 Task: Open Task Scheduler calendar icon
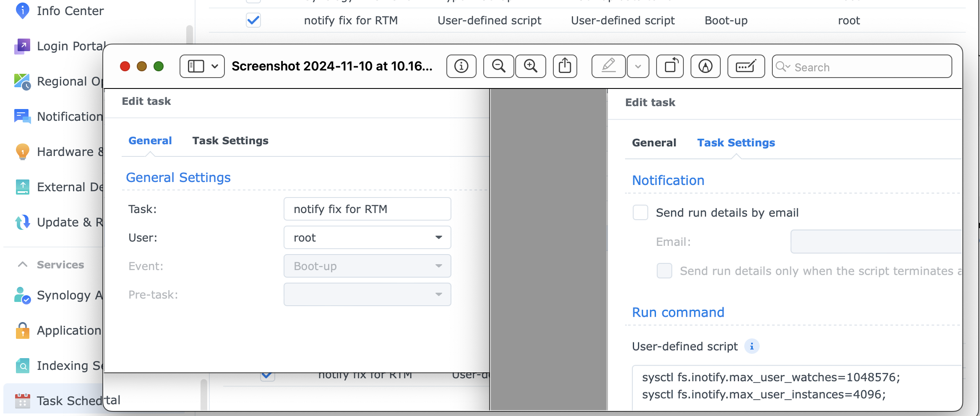pos(22,401)
